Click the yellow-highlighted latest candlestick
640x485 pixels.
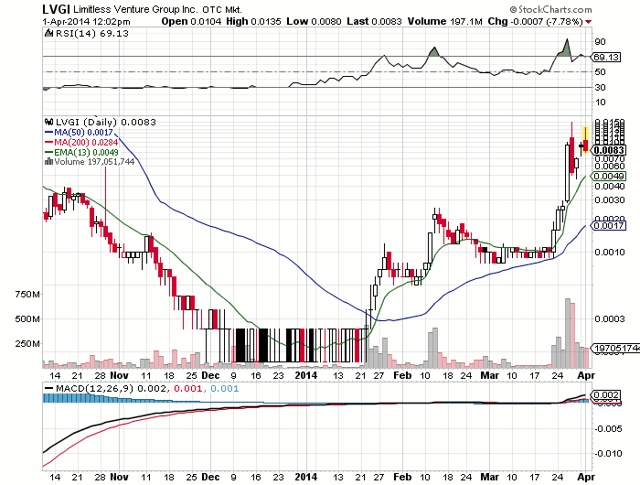coord(586,141)
